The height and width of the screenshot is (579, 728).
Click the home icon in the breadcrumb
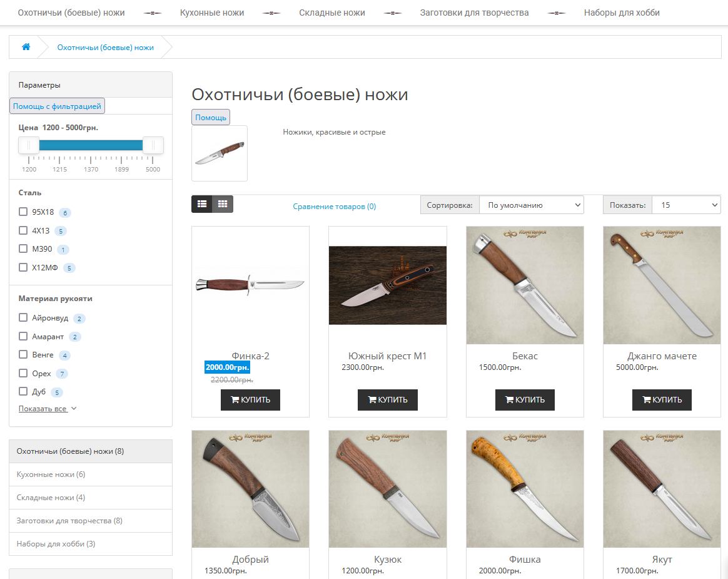click(x=26, y=46)
